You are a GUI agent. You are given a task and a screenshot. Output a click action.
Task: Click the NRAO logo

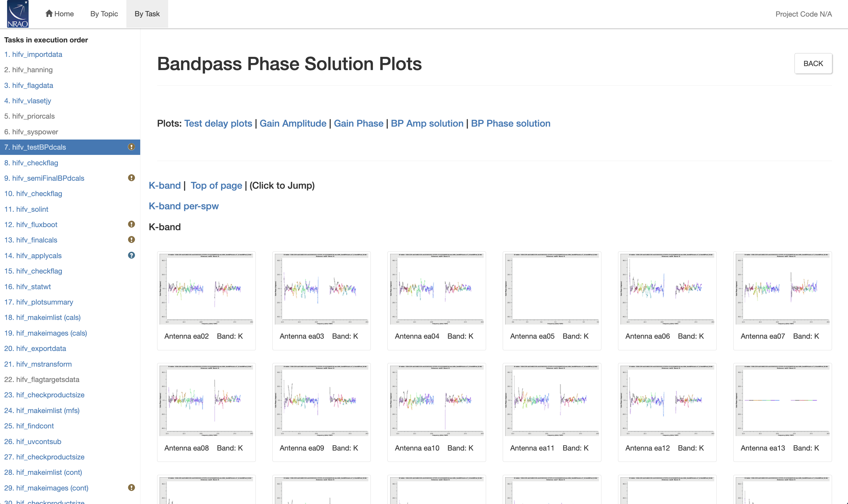point(18,14)
